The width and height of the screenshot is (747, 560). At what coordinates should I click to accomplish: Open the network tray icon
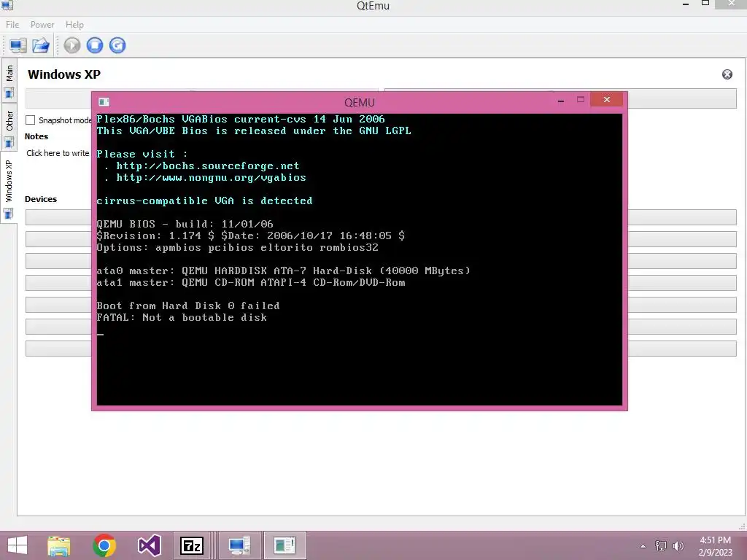[x=661, y=546]
